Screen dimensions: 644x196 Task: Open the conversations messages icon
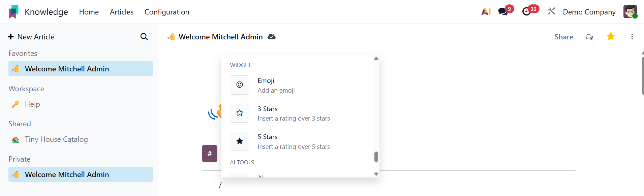(503, 12)
